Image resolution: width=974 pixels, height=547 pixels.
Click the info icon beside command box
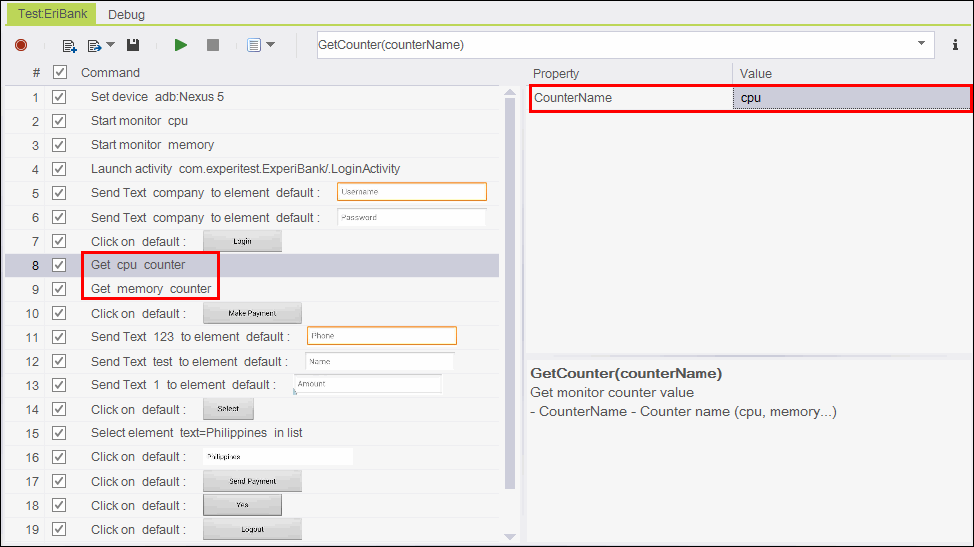pyautogui.click(x=954, y=45)
